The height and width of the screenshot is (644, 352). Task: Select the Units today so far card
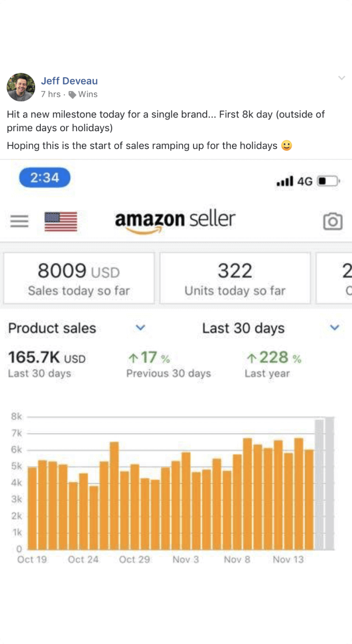(x=234, y=278)
